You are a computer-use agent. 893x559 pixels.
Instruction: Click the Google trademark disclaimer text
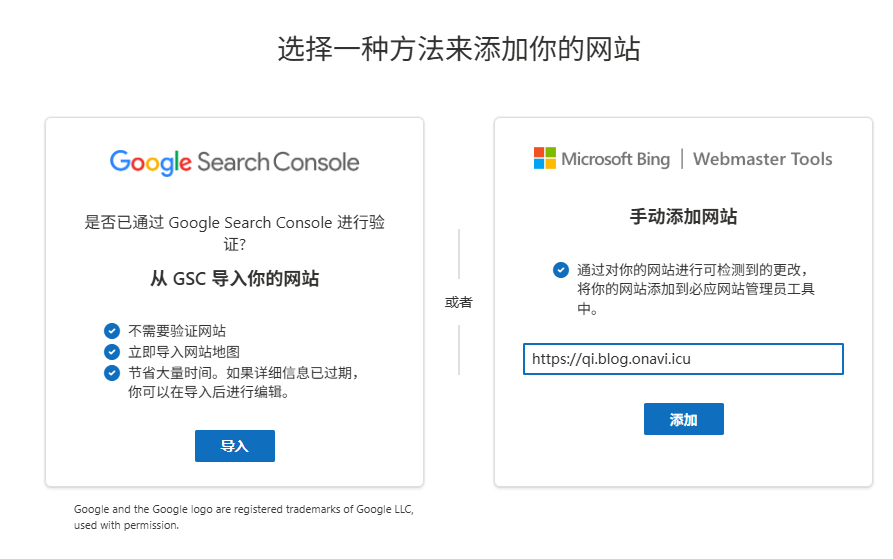tap(243, 517)
